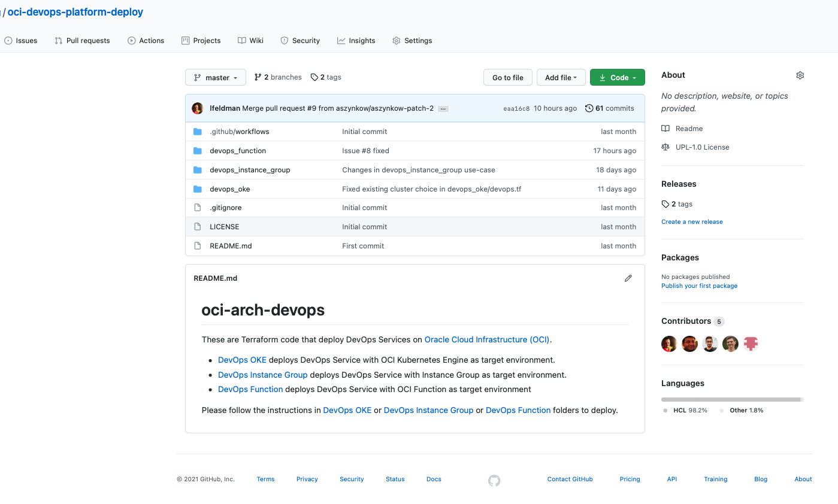Click the devops_oke folder icon
838x504 pixels.
pos(198,189)
